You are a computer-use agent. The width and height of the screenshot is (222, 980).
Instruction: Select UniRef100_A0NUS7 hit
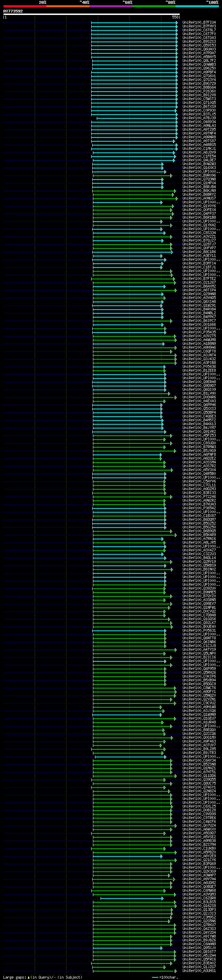tap(199, 199)
